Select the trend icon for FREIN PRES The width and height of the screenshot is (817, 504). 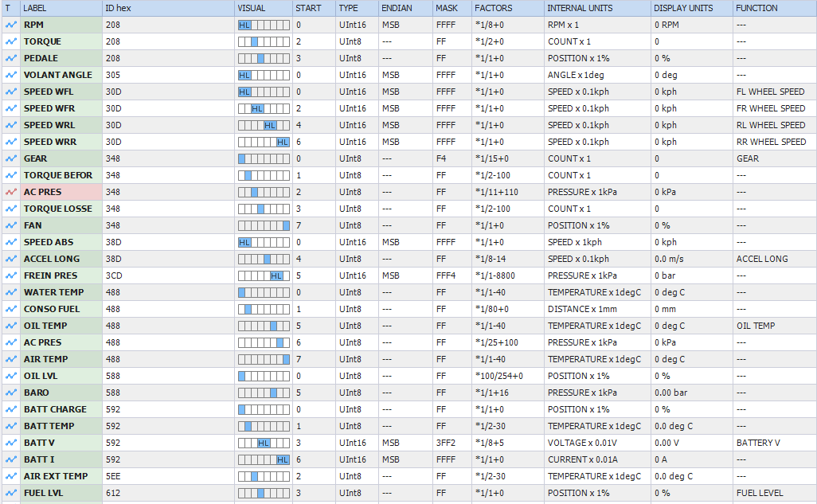pos(11,275)
